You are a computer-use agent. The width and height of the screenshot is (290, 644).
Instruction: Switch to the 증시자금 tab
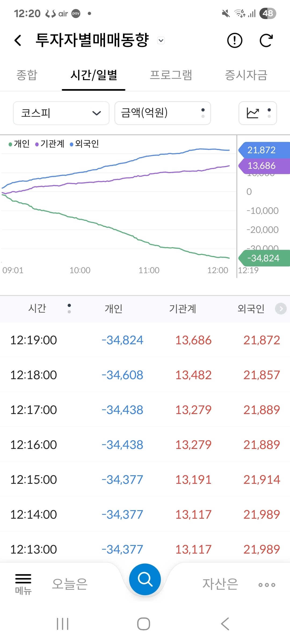(246, 75)
